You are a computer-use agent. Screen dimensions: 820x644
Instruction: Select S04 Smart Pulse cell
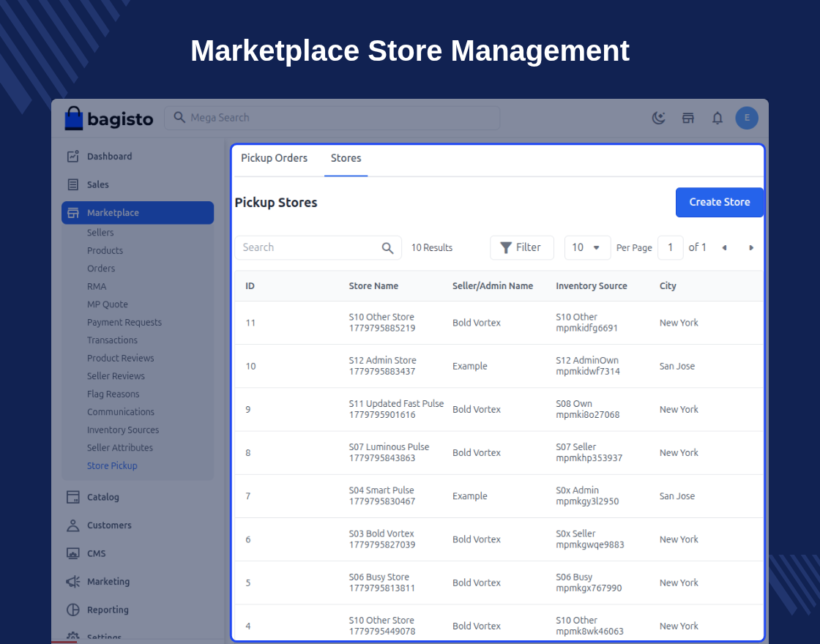[x=382, y=496]
